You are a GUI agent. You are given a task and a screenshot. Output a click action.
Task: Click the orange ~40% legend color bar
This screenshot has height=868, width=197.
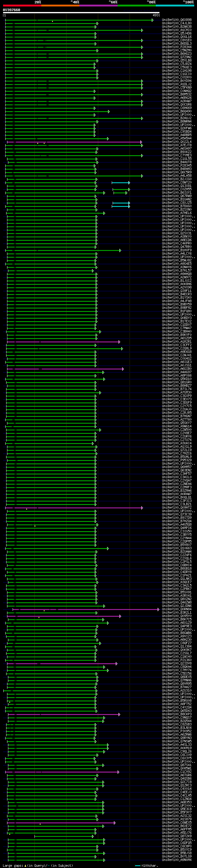coord(60,6)
